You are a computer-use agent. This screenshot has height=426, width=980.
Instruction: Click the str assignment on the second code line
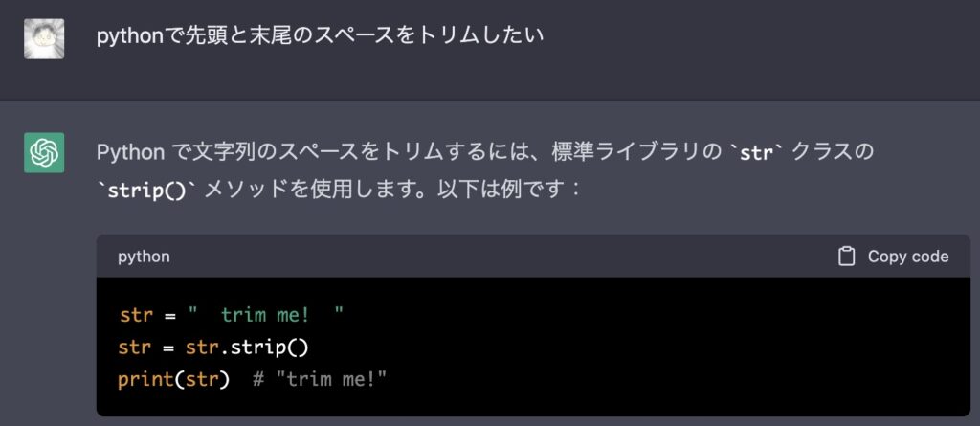point(135,348)
